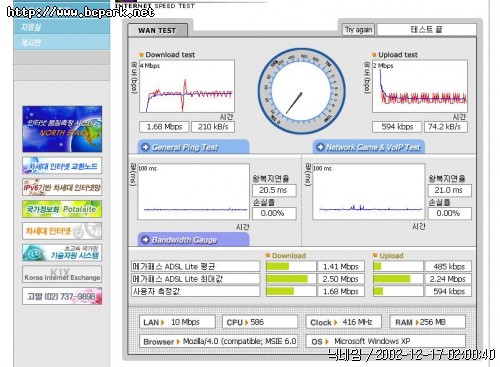Open the first blue sidebar menu item
The image size is (500, 367).
pyautogui.click(x=62, y=27)
